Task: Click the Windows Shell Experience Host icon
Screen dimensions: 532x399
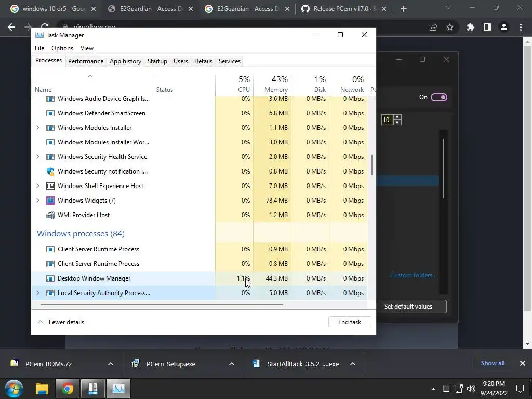Action: tap(50, 186)
